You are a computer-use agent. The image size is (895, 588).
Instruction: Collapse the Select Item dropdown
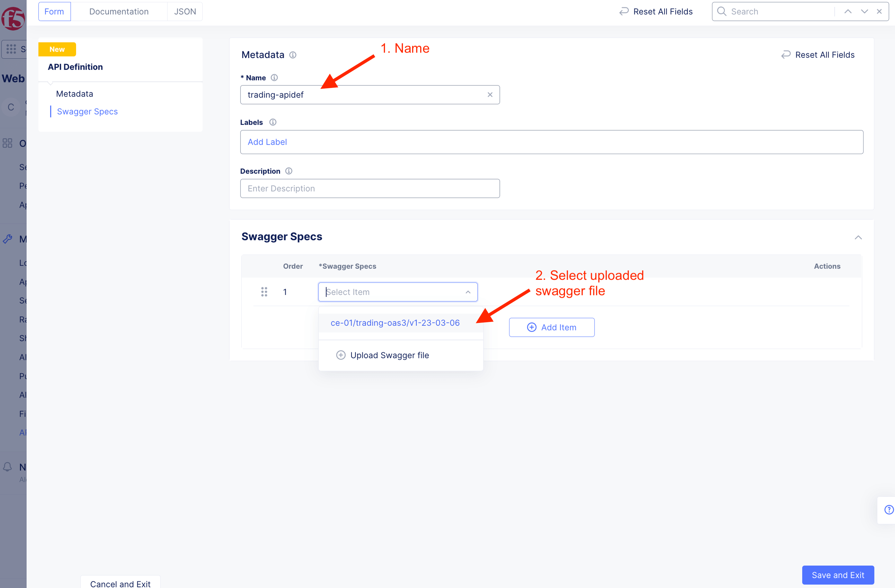coord(468,292)
